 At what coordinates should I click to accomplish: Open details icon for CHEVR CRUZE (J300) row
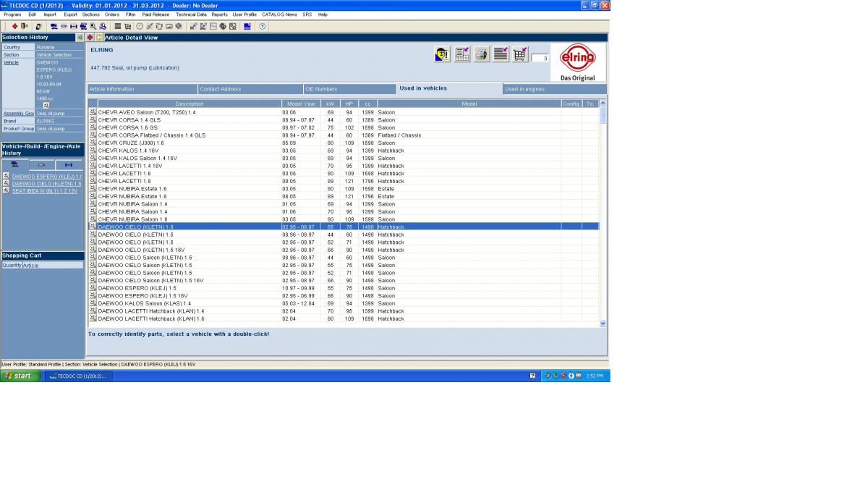(93, 143)
